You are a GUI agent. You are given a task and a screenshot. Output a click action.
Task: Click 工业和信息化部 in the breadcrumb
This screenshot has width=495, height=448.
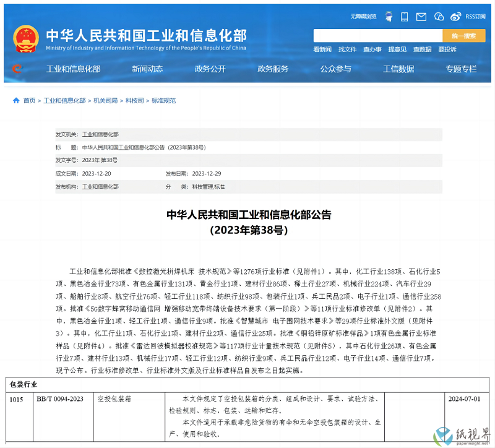(x=64, y=101)
